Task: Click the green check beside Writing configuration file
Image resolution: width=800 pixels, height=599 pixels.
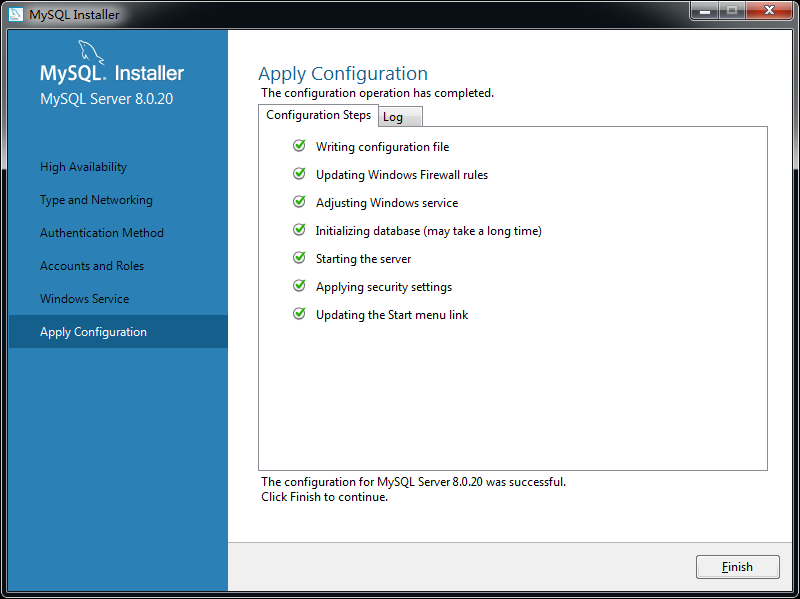Action: 298,146
